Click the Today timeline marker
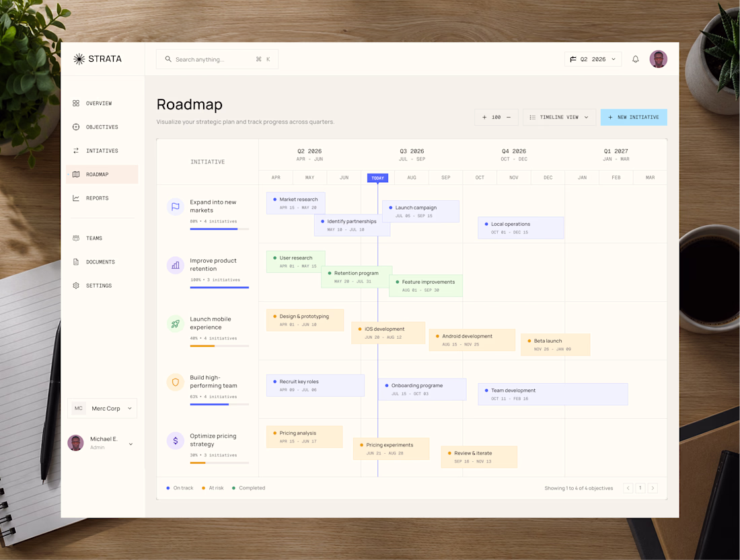This screenshot has width=740, height=560. pyautogui.click(x=377, y=178)
